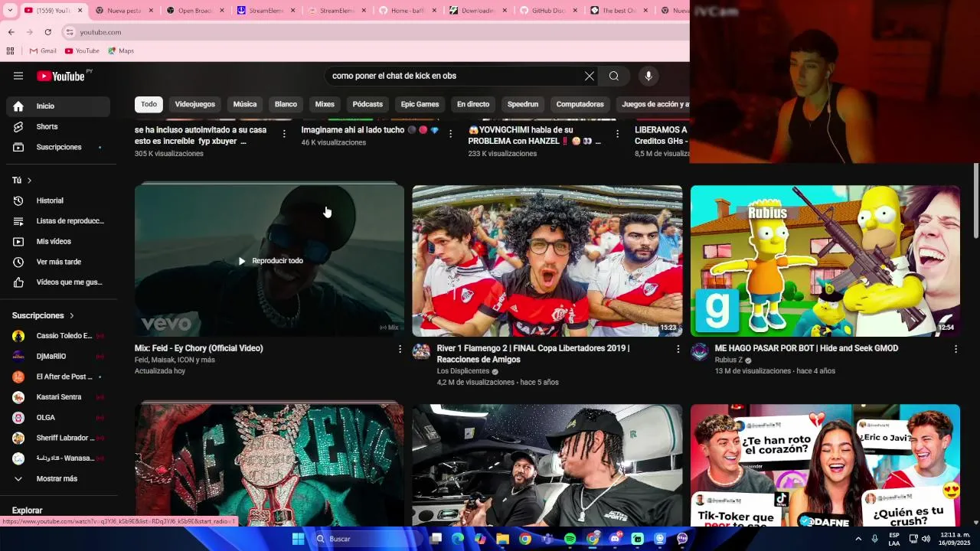Click Reproducir todo on Feid mix
This screenshot has width=980, height=551.
[x=270, y=261]
